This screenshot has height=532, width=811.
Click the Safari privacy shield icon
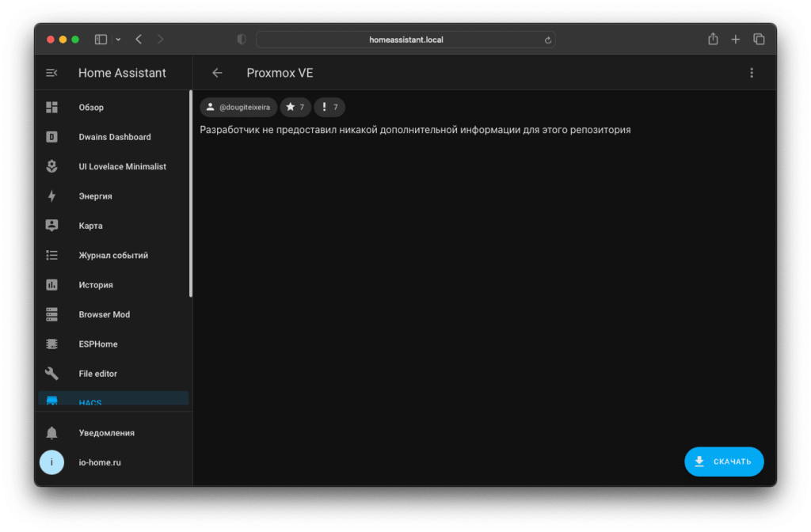pyautogui.click(x=242, y=40)
